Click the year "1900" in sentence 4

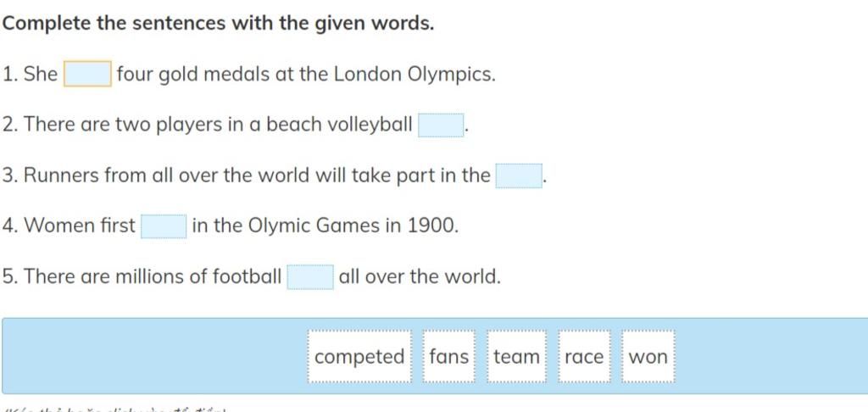coord(432,226)
